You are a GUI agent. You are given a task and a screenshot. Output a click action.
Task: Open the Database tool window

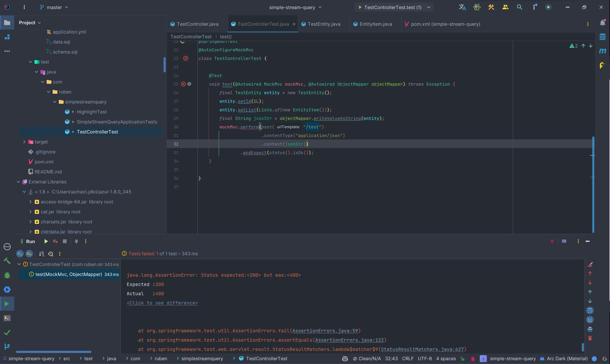pyautogui.click(x=602, y=37)
